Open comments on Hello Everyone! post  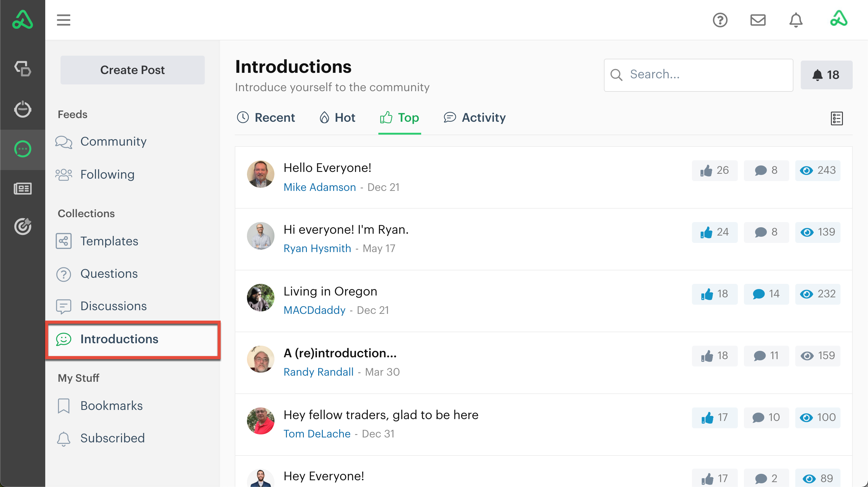pyautogui.click(x=766, y=170)
